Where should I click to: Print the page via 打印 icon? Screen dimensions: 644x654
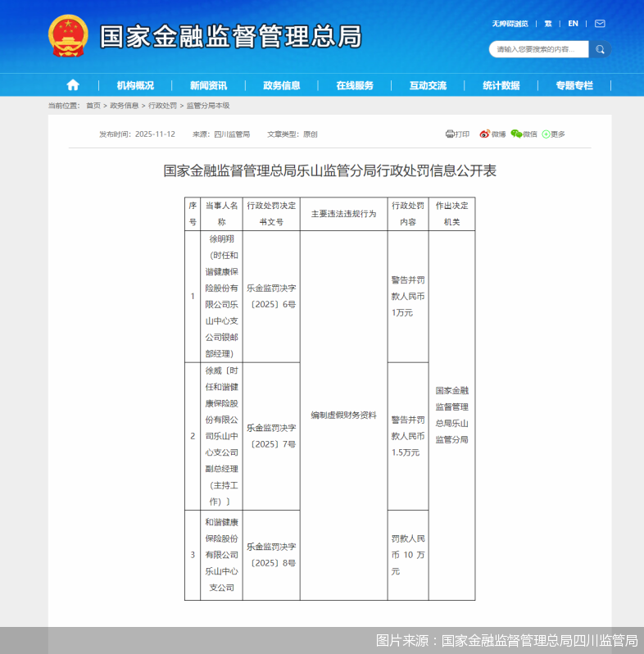tap(457, 134)
